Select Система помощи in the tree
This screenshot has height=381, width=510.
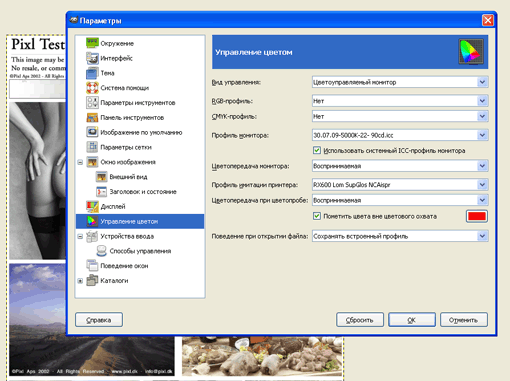(125, 88)
